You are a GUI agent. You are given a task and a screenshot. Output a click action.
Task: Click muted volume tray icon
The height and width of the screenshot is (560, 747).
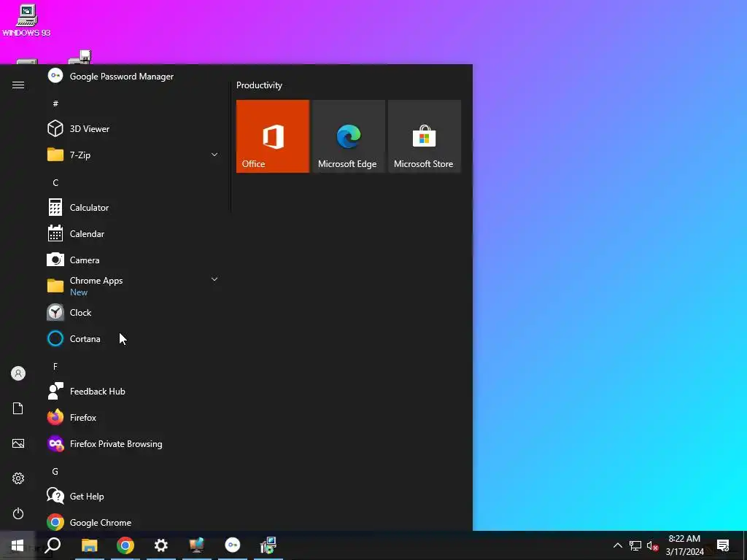(x=653, y=545)
